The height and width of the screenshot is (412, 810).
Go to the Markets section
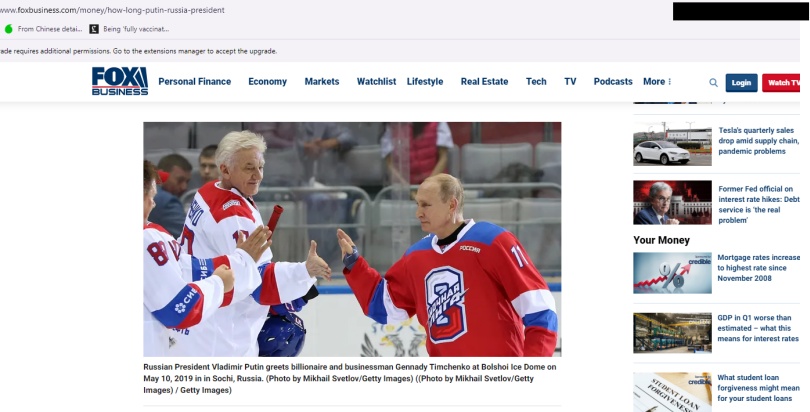(322, 82)
